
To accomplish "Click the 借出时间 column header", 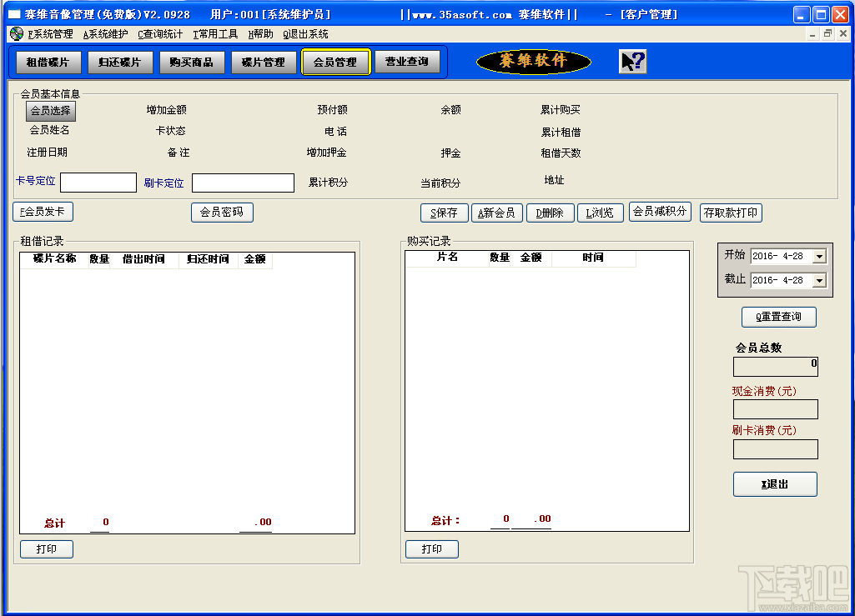I will (x=144, y=259).
